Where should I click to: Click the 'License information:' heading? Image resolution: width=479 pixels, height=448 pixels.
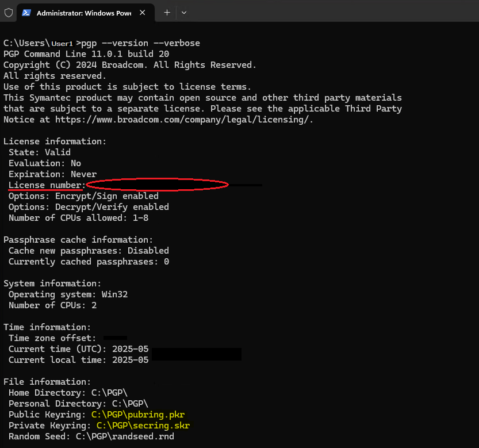55,141
